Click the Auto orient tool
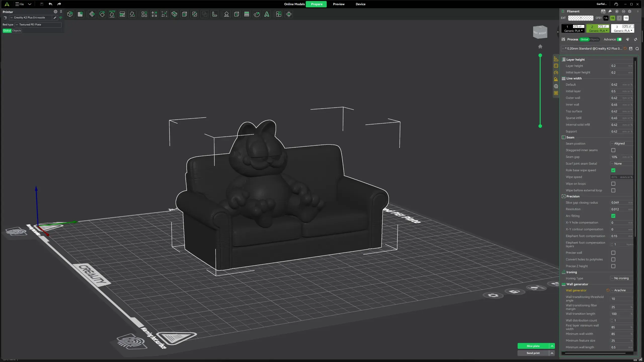This screenshot has width=644, height=362. click(x=112, y=14)
